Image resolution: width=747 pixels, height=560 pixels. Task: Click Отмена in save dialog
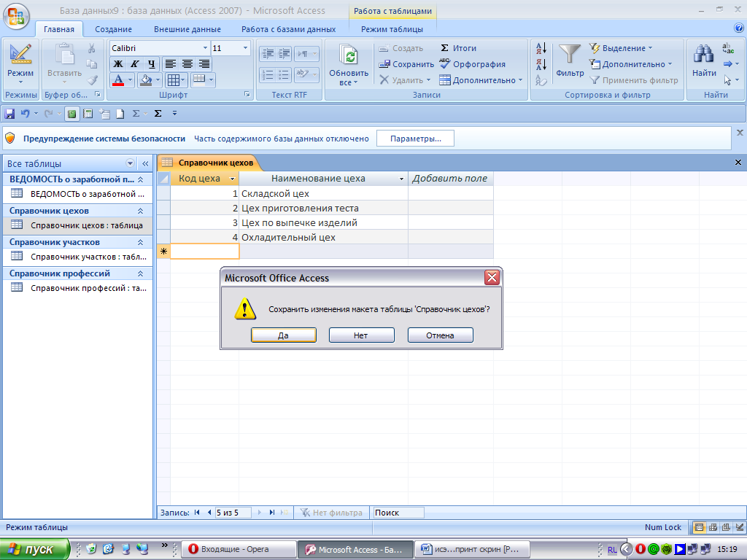tap(440, 335)
